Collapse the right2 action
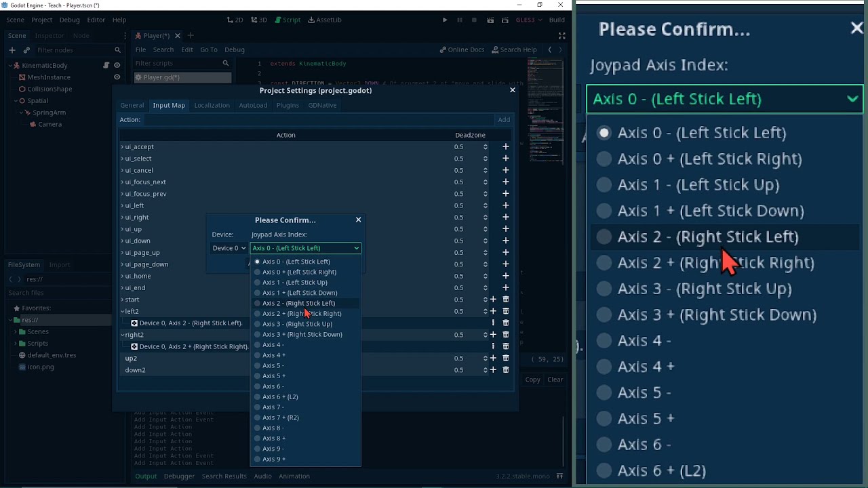Viewport: 868px width, 488px height. click(x=122, y=335)
